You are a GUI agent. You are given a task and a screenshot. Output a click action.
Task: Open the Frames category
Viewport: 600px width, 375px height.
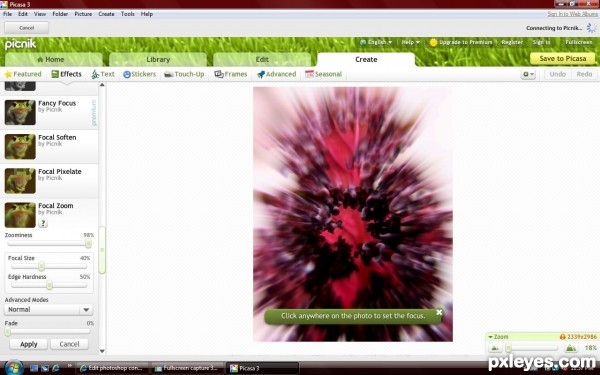(231, 74)
